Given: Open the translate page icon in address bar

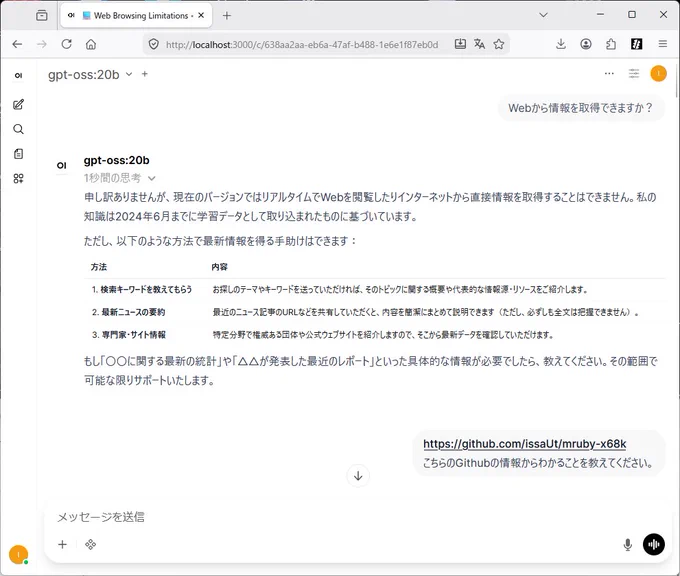Looking at the screenshot, I should click(479, 44).
